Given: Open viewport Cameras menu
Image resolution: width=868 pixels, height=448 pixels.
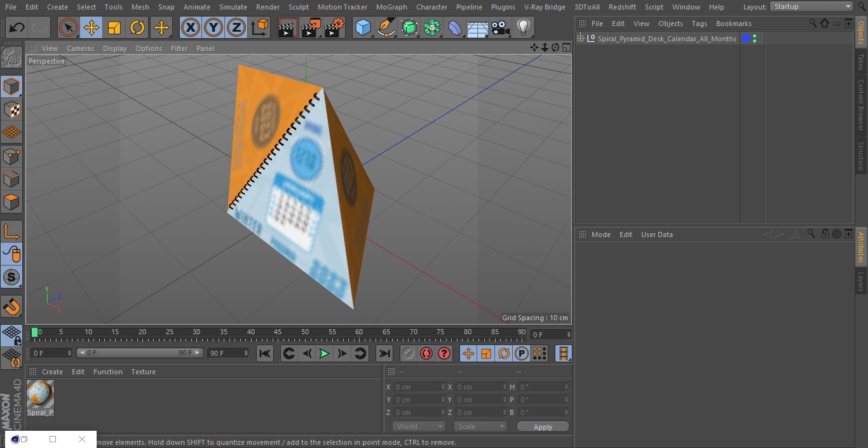Looking at the screenshot, I should click(x=80, y=48).
